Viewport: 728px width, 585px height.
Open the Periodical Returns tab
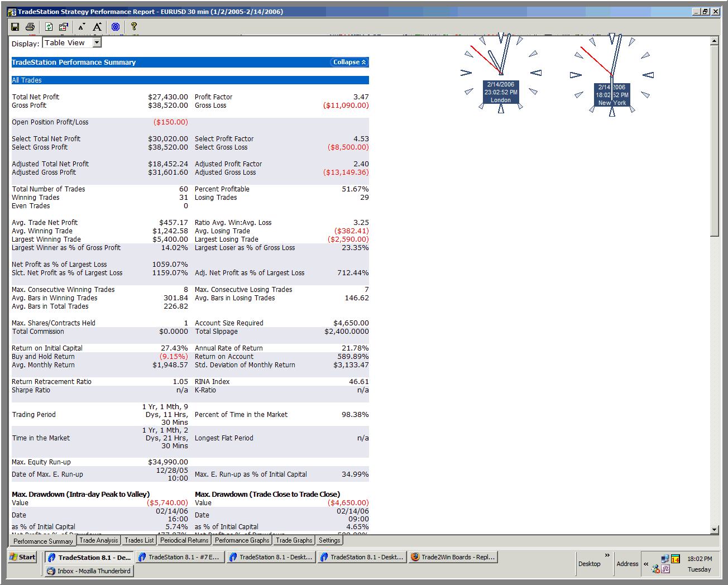184,540
